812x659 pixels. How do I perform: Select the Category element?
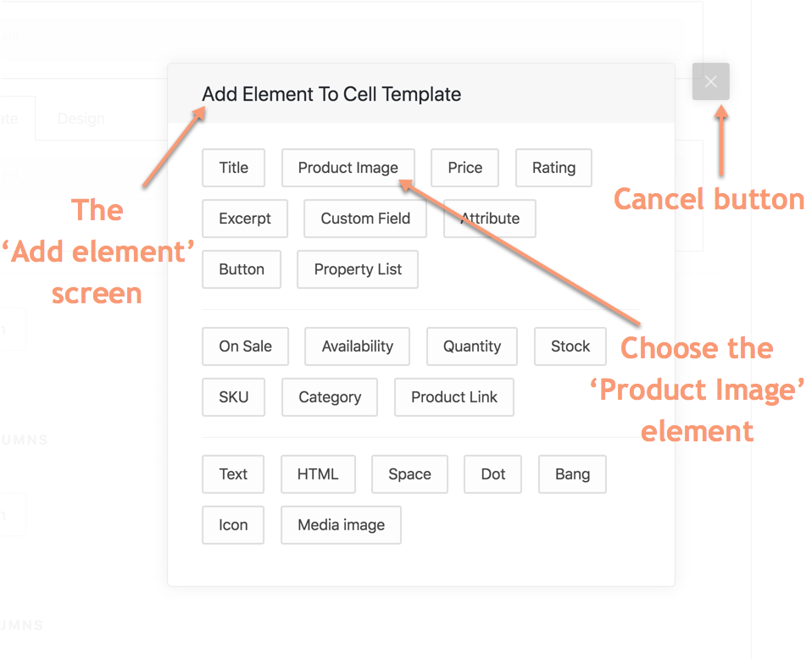pyautogui.click(x=330, y=397)
